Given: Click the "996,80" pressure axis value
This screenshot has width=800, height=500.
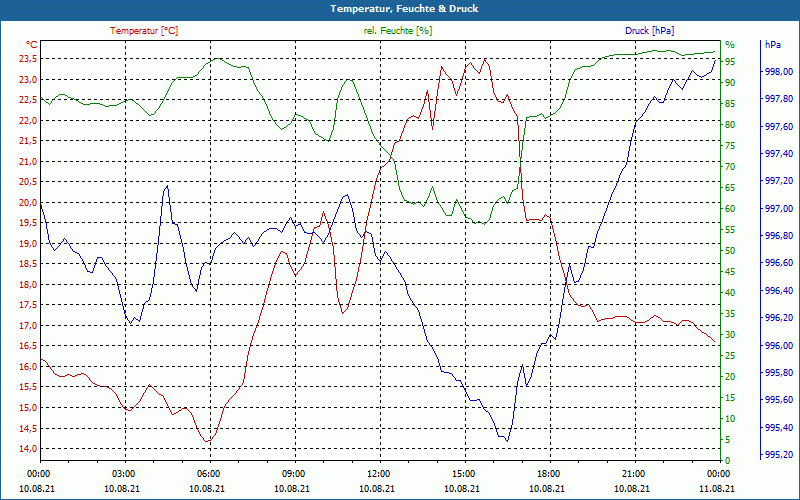Looking at the screenshot, I should (x=779, y=236).
